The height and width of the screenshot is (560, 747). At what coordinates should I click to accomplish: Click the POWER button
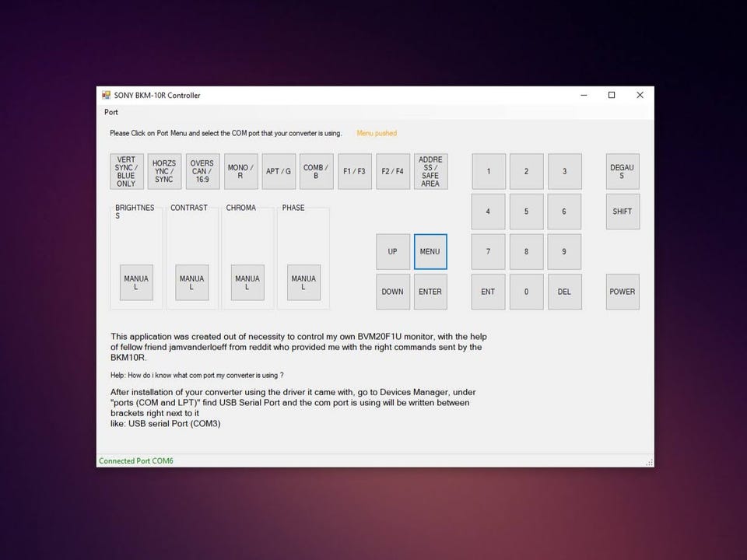(x=622, y=292)
